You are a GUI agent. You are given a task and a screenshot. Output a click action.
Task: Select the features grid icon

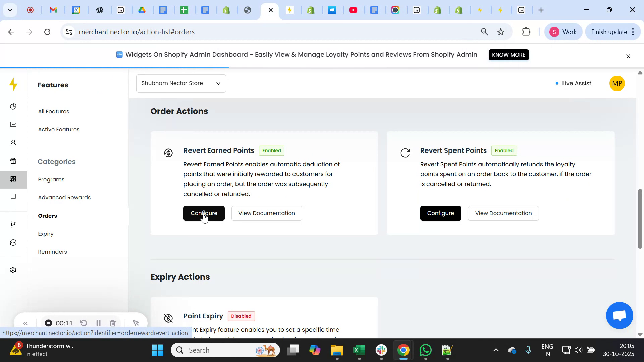13,179
